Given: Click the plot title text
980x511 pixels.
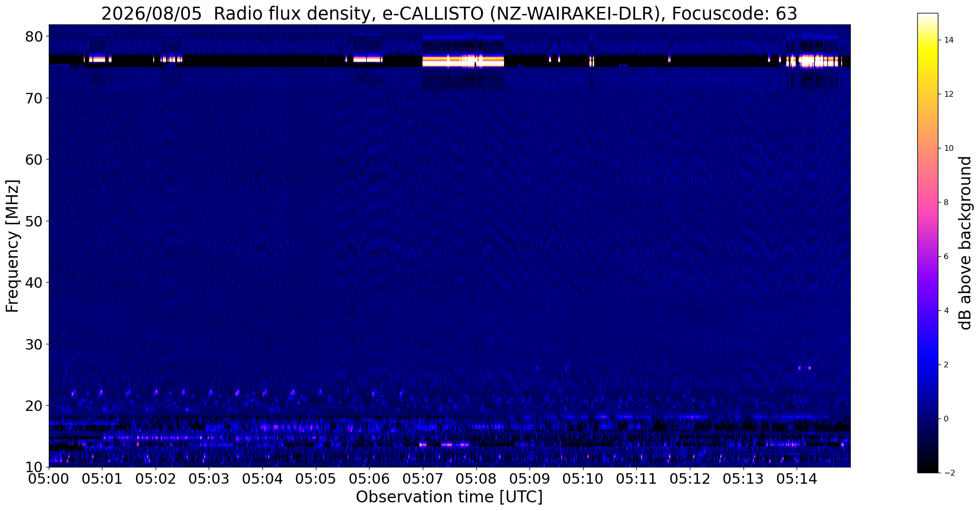Looking at the screenshot, I should pyautogui.click(x=449, y=13).
